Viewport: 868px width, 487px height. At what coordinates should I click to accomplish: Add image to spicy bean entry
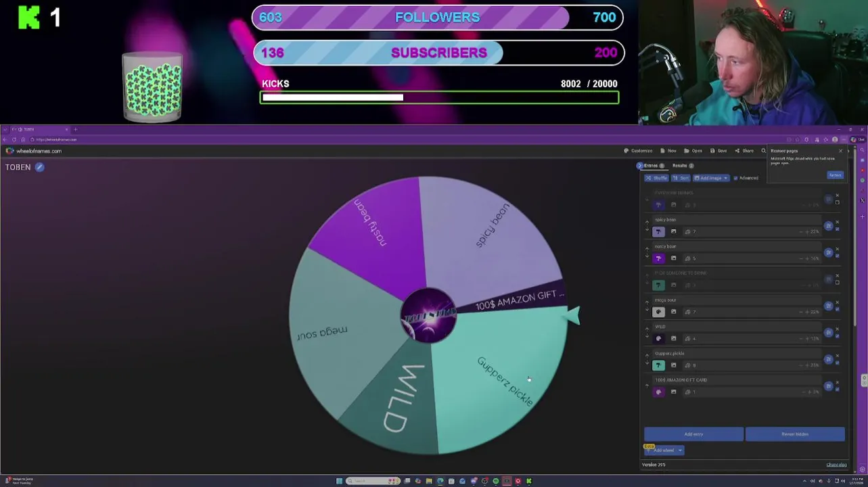pyautogui.click(x=673, y=231)
